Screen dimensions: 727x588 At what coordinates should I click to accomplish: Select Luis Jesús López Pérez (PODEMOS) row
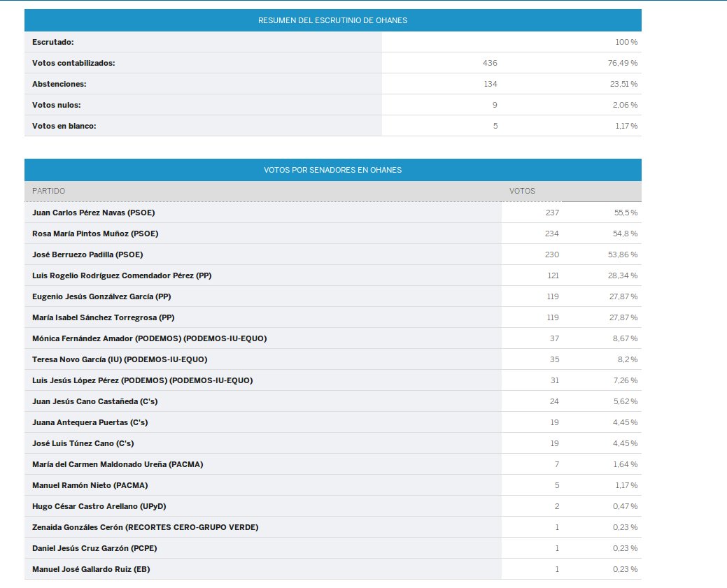(x=333, y=380)
